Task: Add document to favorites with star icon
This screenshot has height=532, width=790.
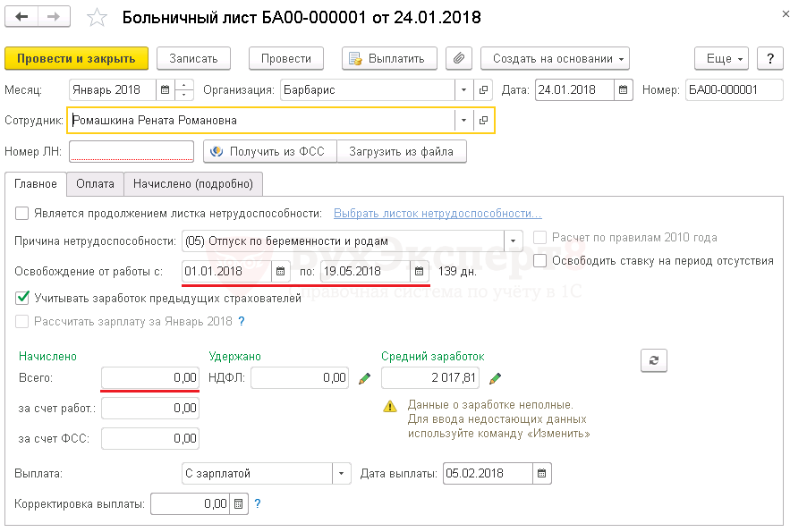Action: pos(97,18)
